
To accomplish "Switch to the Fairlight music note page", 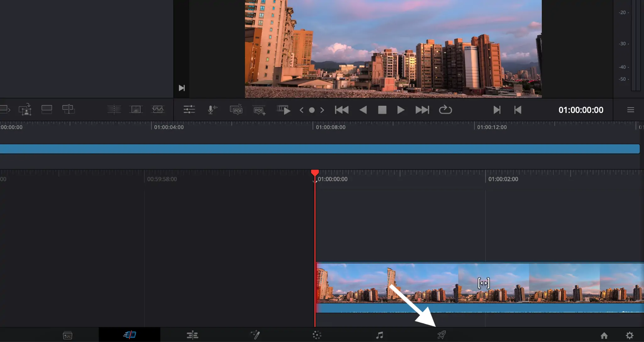I will pyautogui.click(x=380, y=335).
